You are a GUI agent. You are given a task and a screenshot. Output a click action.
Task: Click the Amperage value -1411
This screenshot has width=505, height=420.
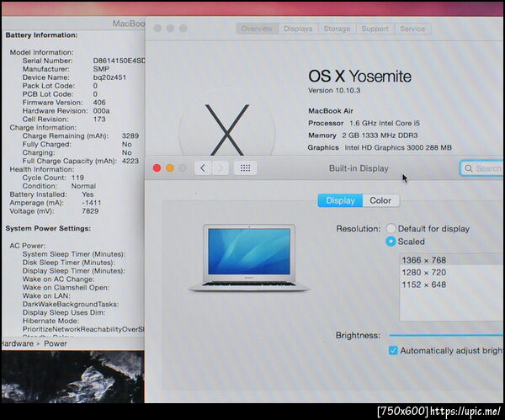[92, 203]
